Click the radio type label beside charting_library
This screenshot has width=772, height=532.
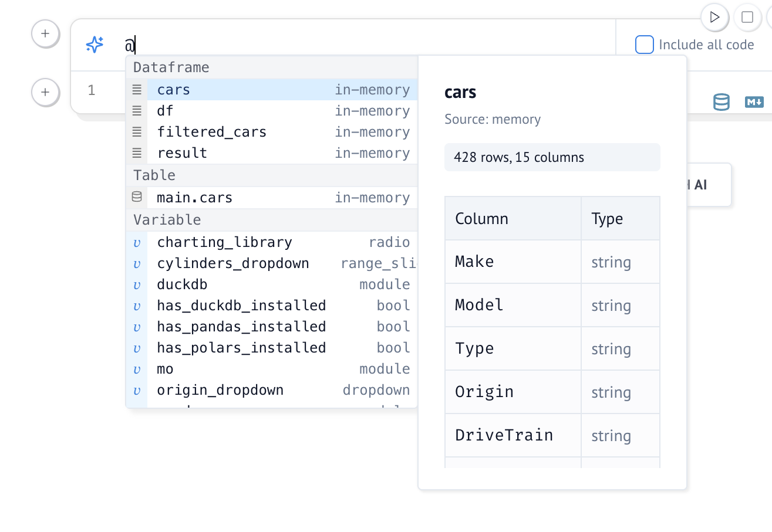tap(389, 242)
